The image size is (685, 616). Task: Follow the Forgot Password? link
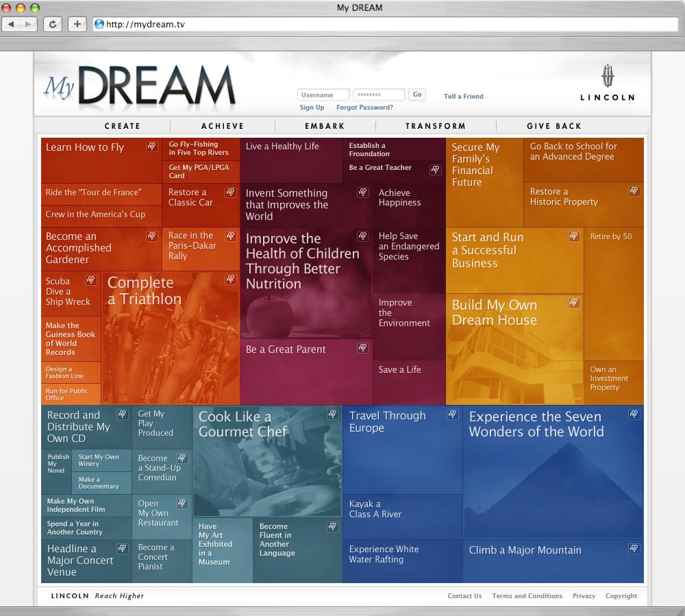pos(364,108)
